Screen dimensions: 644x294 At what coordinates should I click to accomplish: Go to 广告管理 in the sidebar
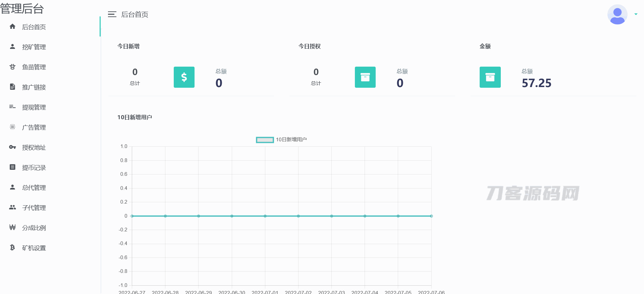coord(34,127)
